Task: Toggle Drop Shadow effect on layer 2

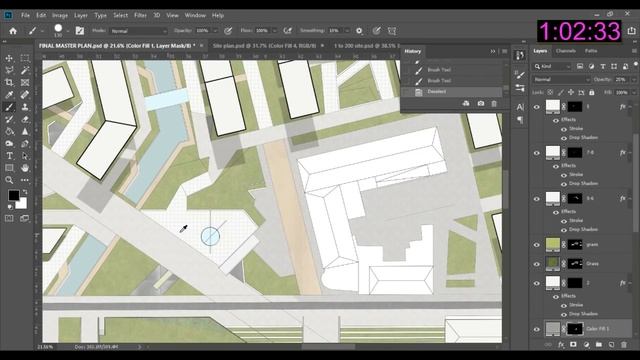Action: [564, 314]
